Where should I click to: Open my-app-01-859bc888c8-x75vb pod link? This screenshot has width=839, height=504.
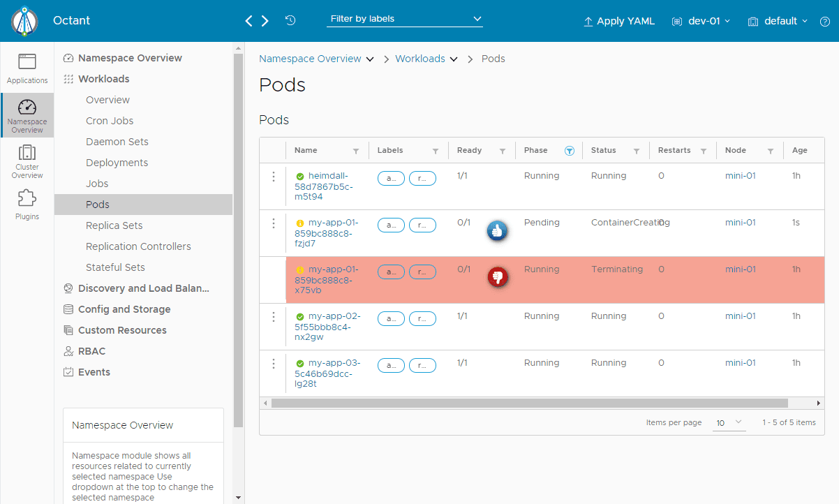coord(327,280)
